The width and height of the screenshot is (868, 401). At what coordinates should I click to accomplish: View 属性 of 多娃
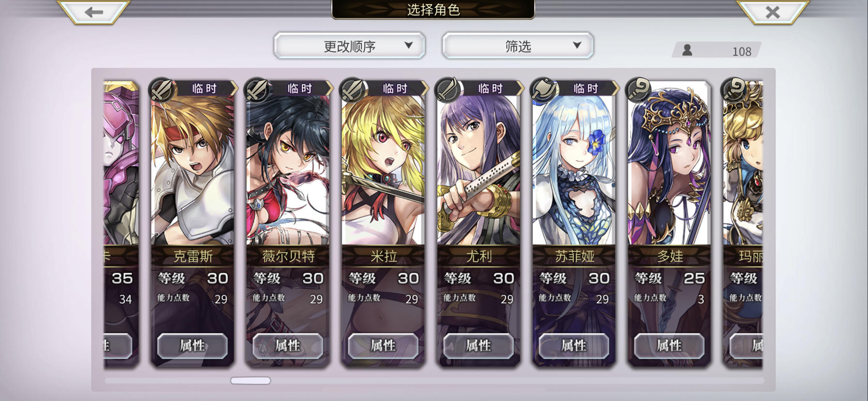pos(669,346)
